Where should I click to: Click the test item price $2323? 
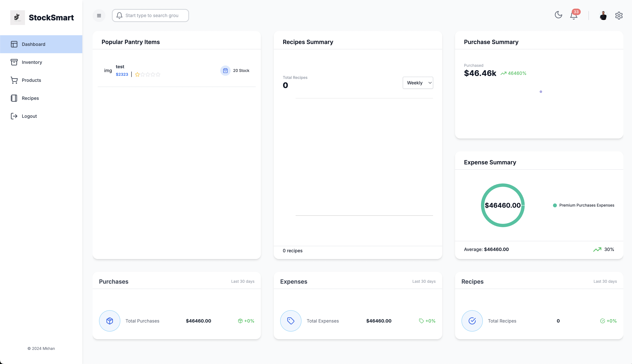pos(122,74)
